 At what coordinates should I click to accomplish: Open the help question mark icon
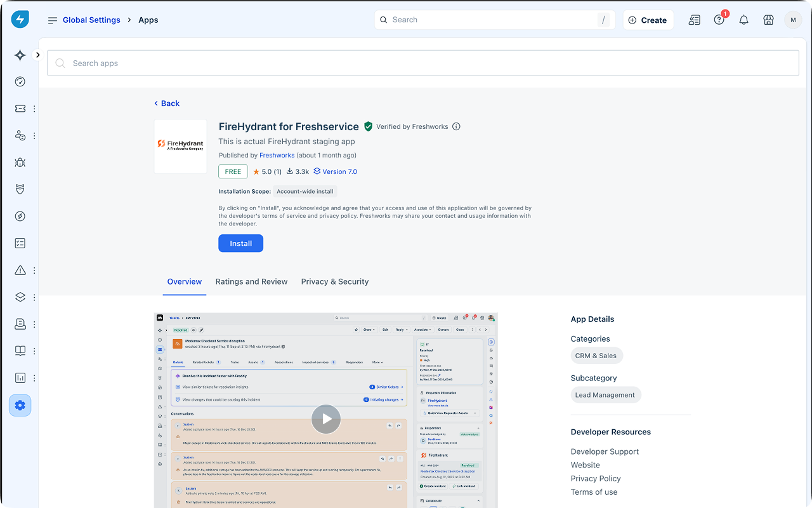click(x=719, y=20)
